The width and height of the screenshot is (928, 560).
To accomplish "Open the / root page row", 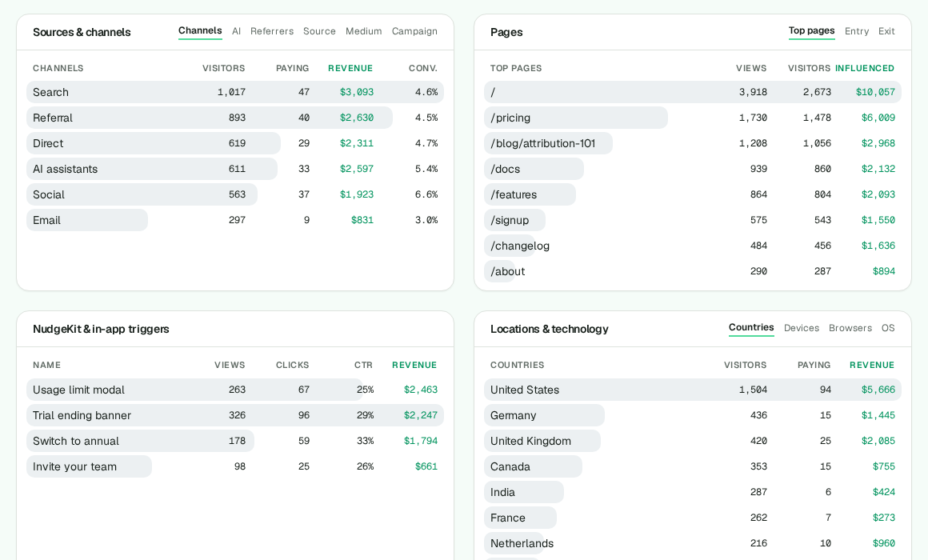I will tap(693, 92).
